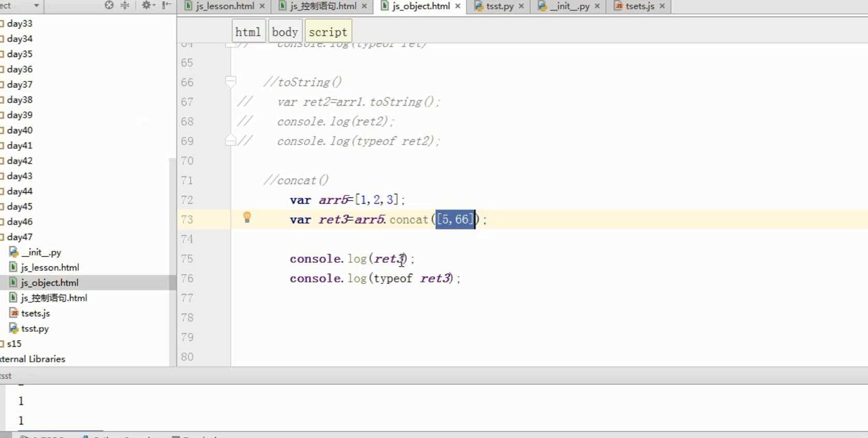Click line number 73 in gutter
Screen dimensions: 868x438
pos(187,219)
